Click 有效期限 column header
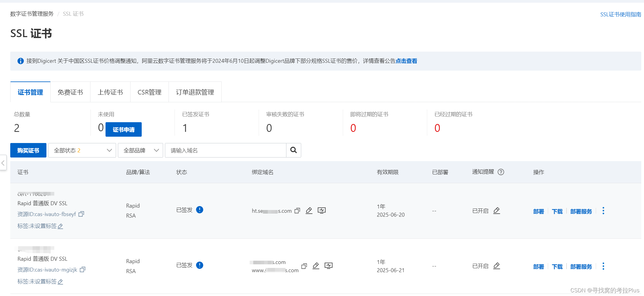Viewport: 644px width, 296px height. (388, 172)
